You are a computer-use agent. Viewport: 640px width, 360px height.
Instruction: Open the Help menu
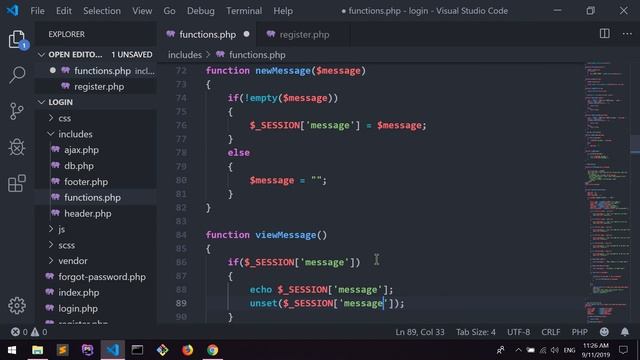[283, 11]
